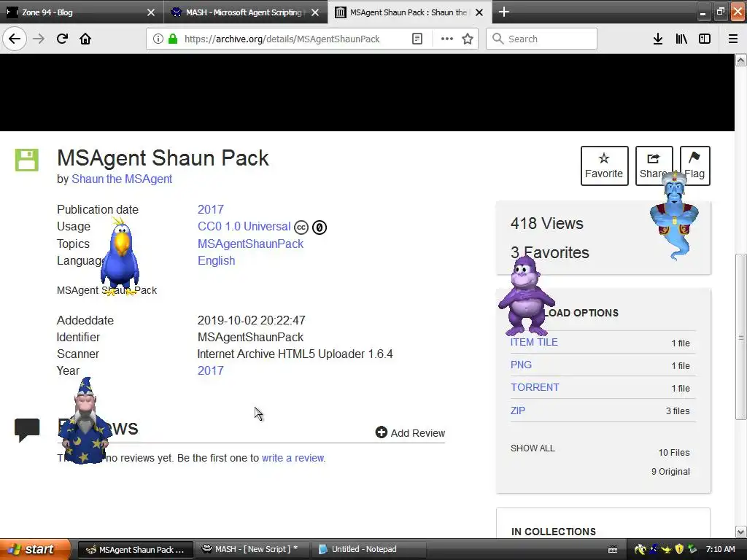747x560 pixels.
Task: Open the Shaun the MSAgent author link
Action: tap(122, 179)
